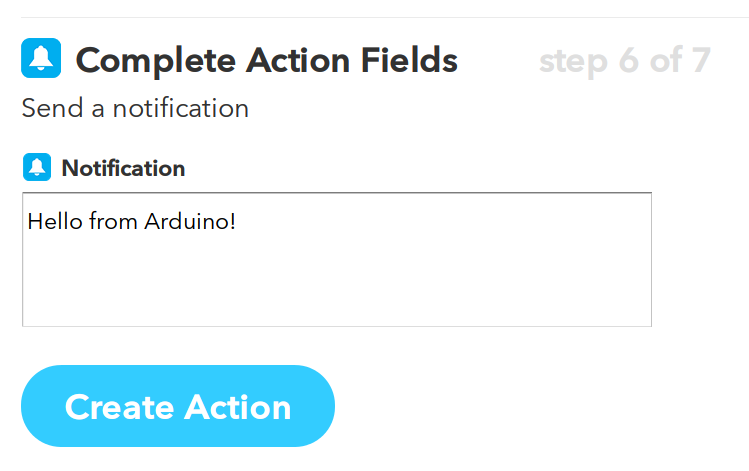Click the small bell icon next to Notification
The height and width of the screenshot is (471, 749).
coord(37,168)
